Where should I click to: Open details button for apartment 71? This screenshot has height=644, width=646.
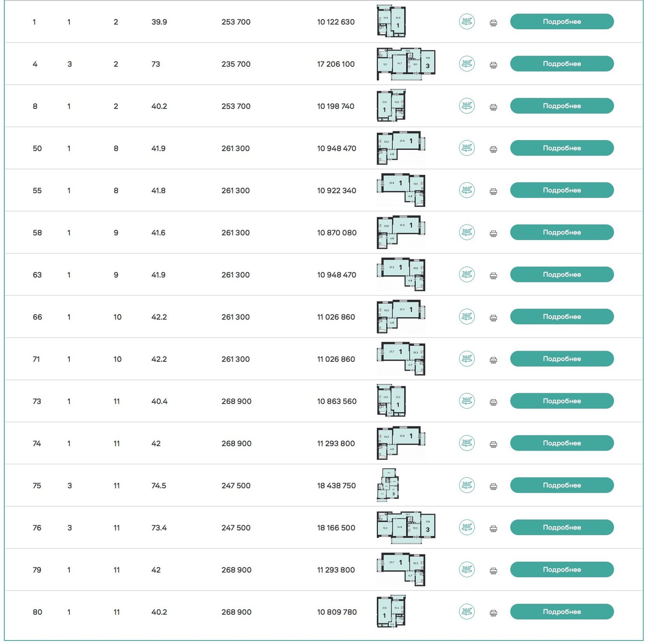pos(562,359)
